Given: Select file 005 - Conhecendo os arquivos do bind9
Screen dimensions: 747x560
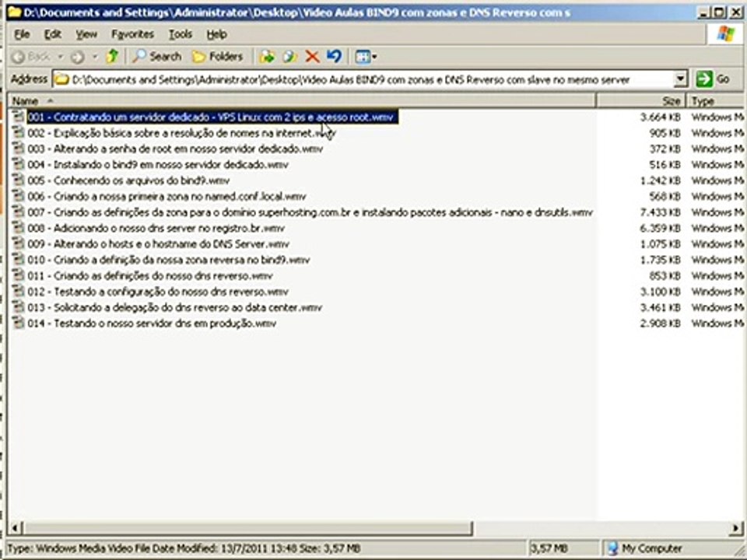Looking at the screenshot, I should coord(128,181).
